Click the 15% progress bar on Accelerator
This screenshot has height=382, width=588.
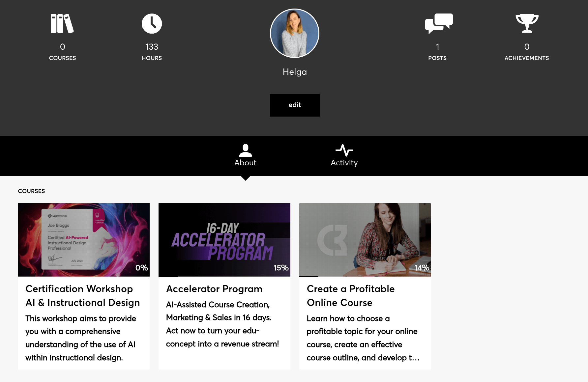(224, 277)
